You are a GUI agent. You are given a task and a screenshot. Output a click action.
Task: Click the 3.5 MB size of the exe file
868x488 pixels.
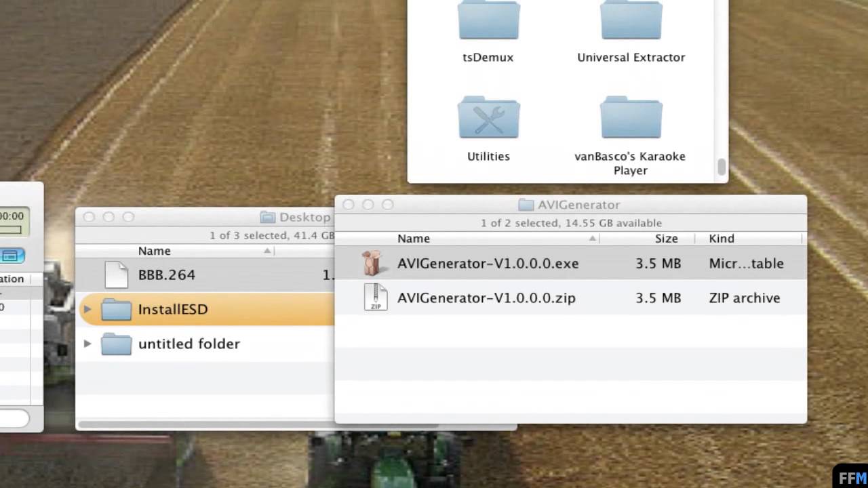tap(658, 264)
